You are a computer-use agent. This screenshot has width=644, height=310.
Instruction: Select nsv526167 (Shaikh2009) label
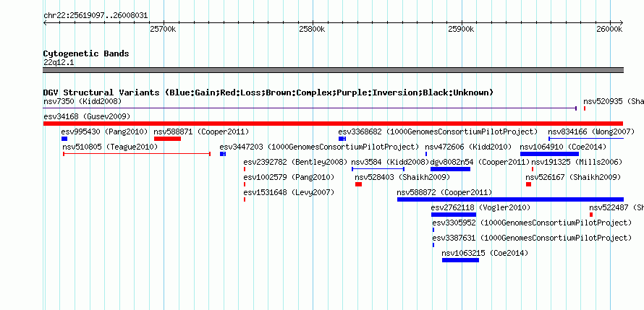coord(573,177)
